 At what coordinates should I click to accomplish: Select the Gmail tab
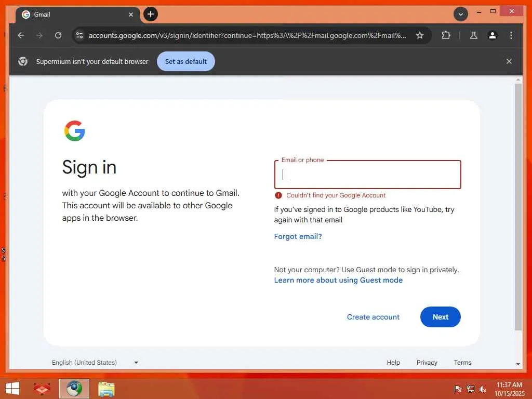pyautogui.click(x=77, y=15)
